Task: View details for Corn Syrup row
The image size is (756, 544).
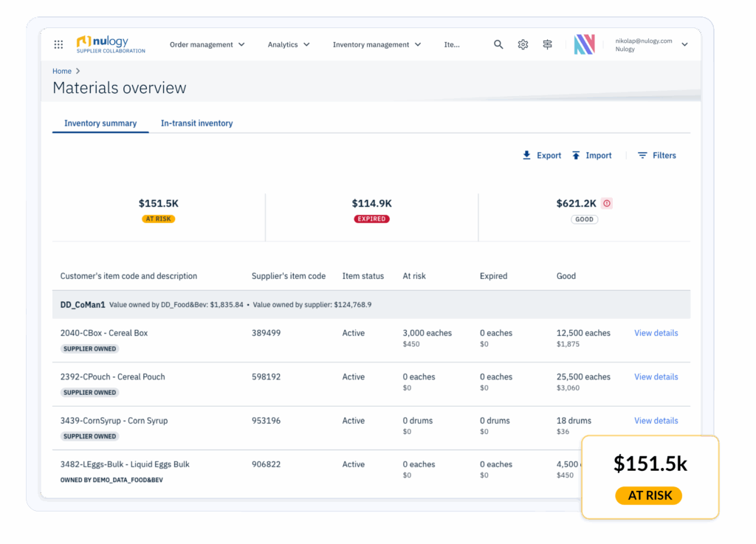Action: pos(656,421)
